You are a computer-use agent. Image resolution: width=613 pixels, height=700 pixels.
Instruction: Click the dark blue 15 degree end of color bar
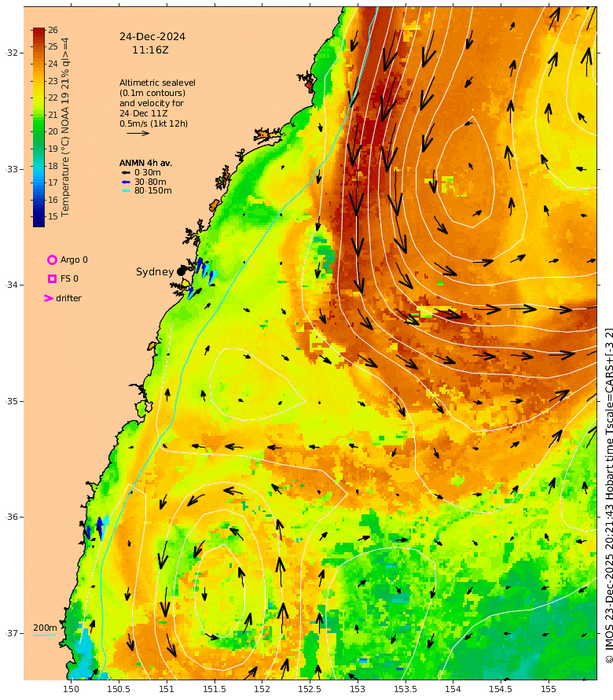coord(39,223)
